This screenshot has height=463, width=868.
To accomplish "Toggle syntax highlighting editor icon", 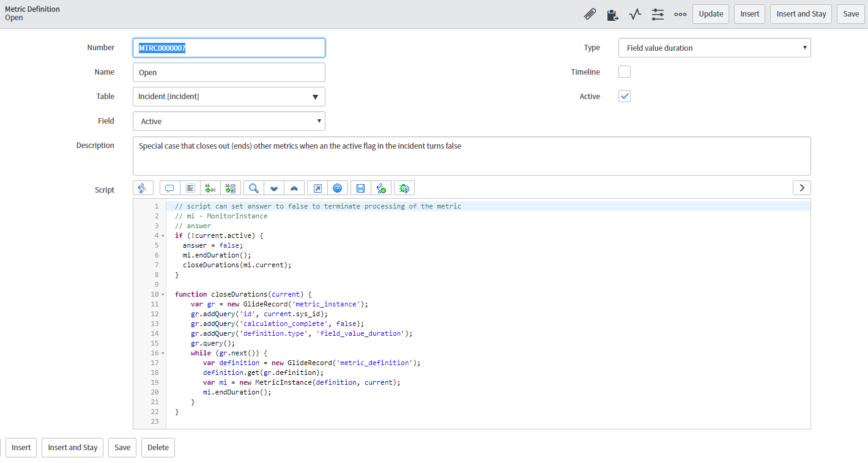I will 142,188.
